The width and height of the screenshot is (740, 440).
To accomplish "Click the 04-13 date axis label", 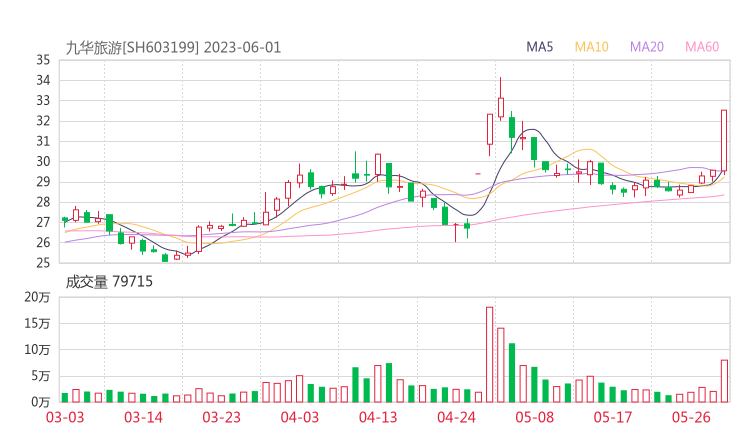I will point(378,417).
